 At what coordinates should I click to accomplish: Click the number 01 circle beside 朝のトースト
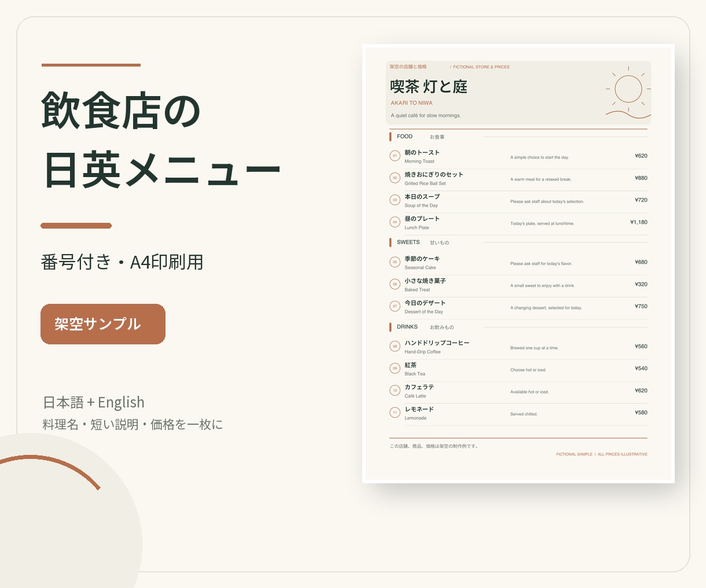click(x=395, y=156)
